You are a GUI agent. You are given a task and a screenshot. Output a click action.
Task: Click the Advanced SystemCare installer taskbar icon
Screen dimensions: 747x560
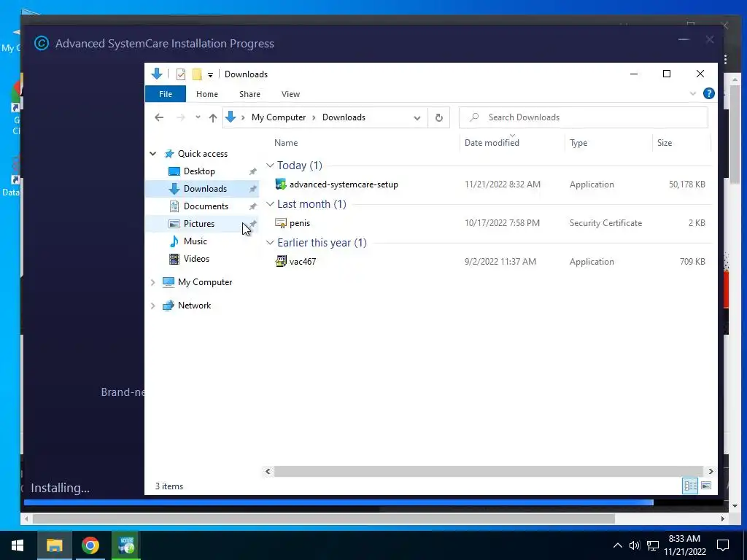click(125, 545)
